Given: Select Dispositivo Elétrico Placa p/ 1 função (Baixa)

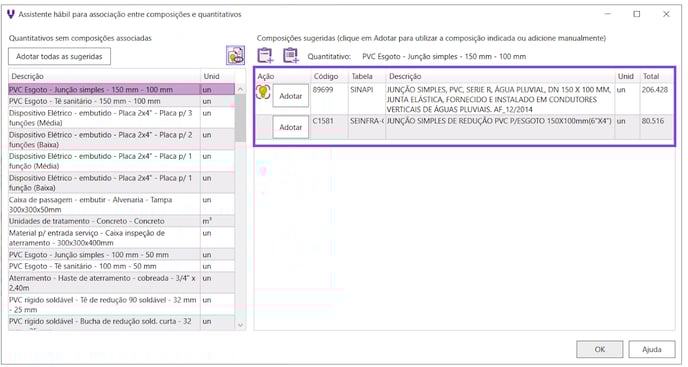Looking at the screenshot, I should point(122,183).
